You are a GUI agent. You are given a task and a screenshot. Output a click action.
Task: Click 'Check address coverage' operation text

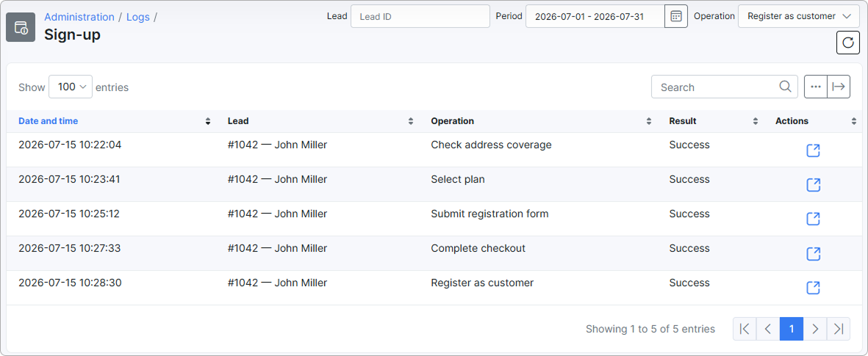point(491,145)
